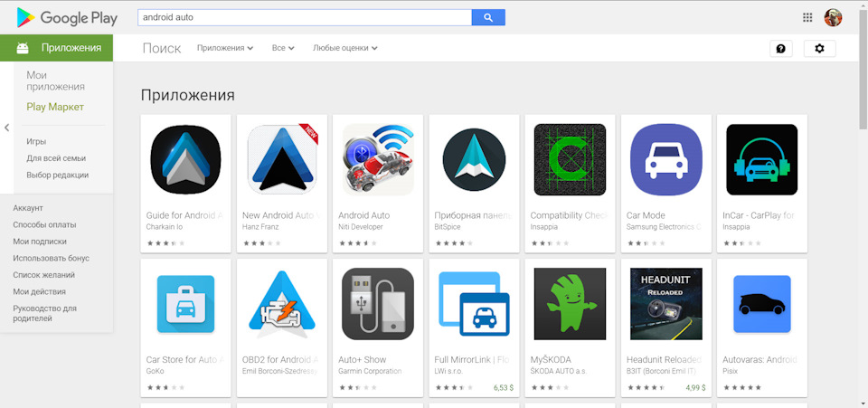Click the 6,53 $ price

coord(504,387)
